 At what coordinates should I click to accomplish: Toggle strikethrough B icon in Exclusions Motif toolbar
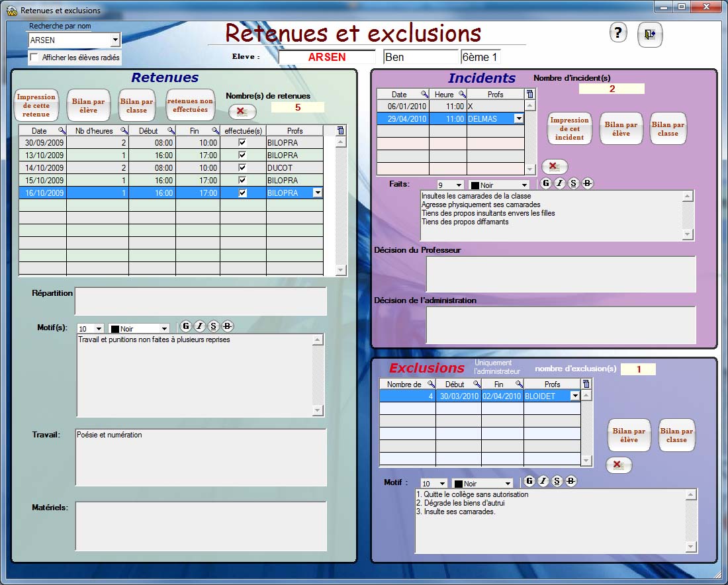572,481
